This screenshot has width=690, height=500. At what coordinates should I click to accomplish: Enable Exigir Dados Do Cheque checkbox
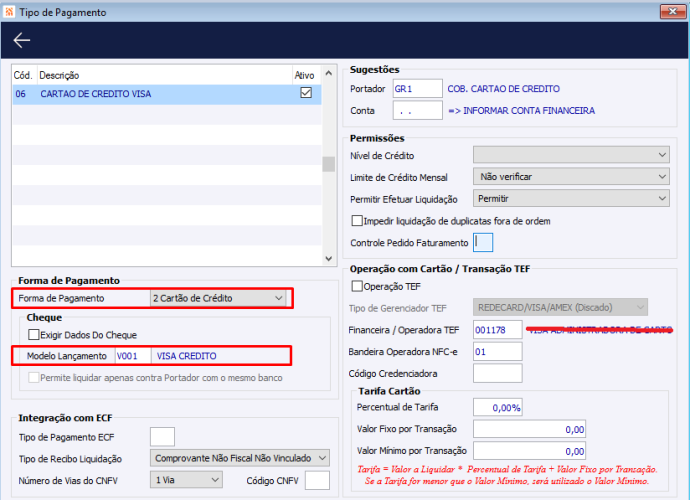pyautogui.click(x=33, y=335)
